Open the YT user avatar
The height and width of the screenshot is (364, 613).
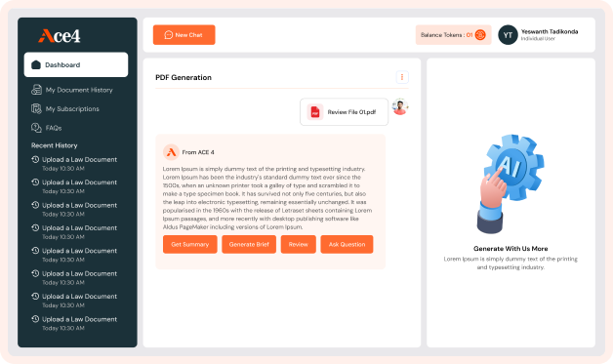pos(508,35)
